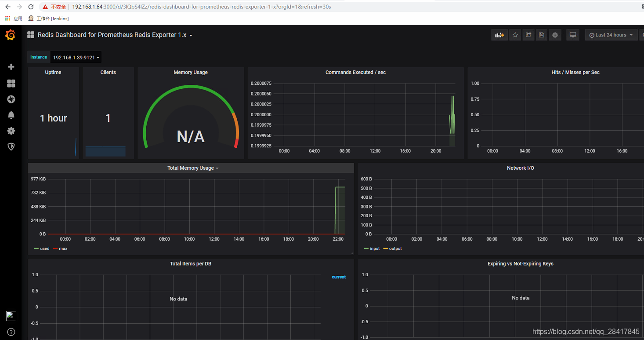This screenshot has height=340, width=644.
Task: Click No data in Expiring Keys panel
Action: [x=521, y=298]
